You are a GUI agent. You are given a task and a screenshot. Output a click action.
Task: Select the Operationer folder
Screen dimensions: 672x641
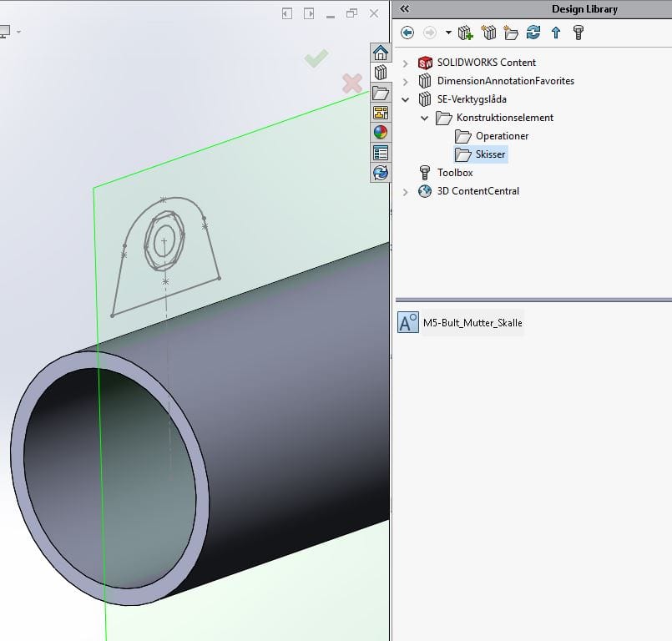pos(502,136)
